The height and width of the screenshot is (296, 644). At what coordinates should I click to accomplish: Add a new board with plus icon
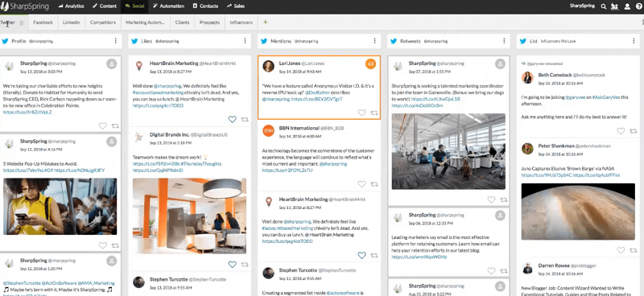coord(266,23)
